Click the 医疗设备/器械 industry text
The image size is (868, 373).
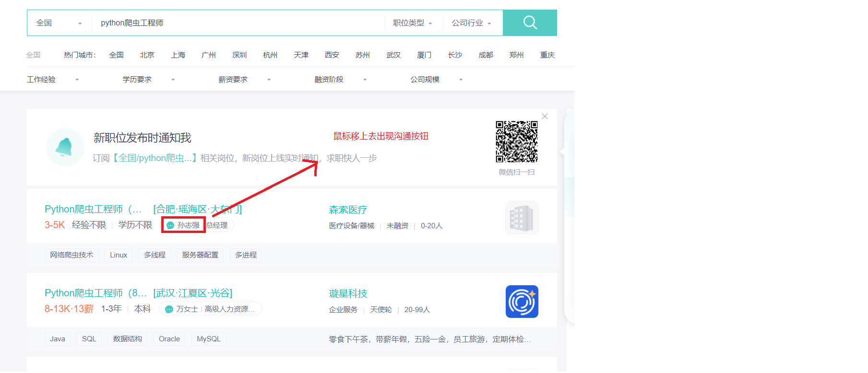tap(352, 226)
